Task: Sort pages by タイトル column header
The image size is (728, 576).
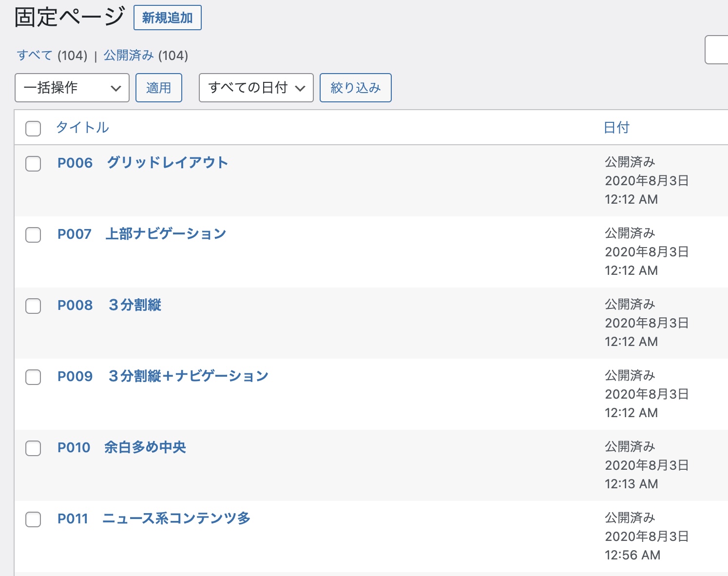Action: (x=82, y=128)
